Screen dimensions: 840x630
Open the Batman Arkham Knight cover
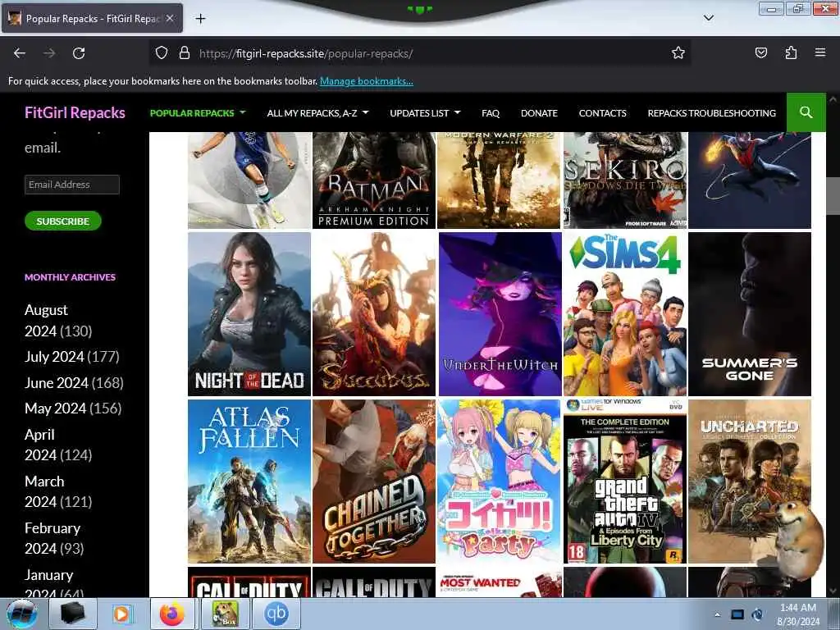tap(374, 180)
